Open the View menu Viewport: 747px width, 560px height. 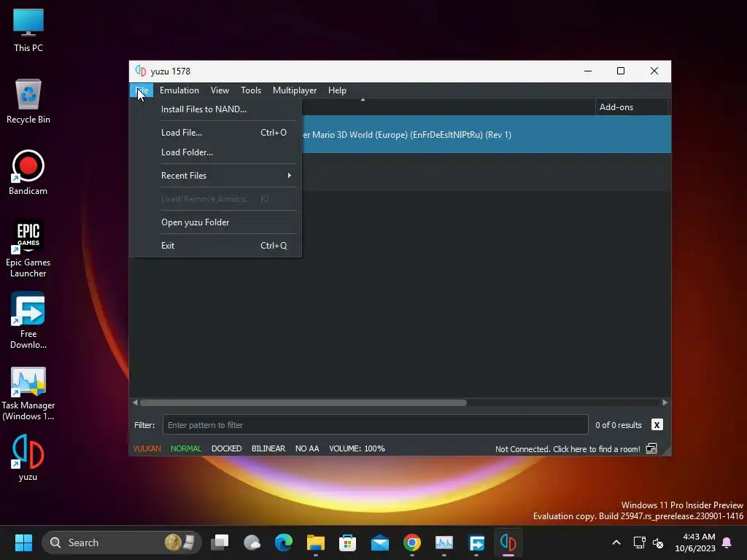(220, 90)
